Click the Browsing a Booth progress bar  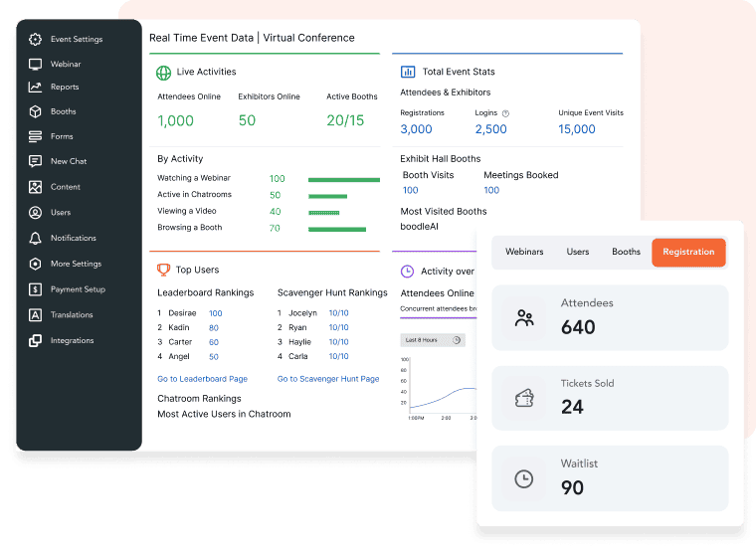[x=337, y=229]
